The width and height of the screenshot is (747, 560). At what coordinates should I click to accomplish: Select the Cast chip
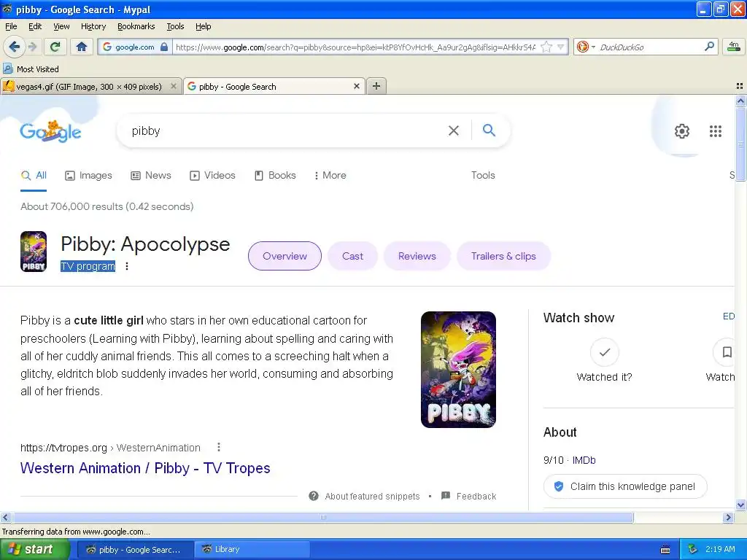[352, 256]
